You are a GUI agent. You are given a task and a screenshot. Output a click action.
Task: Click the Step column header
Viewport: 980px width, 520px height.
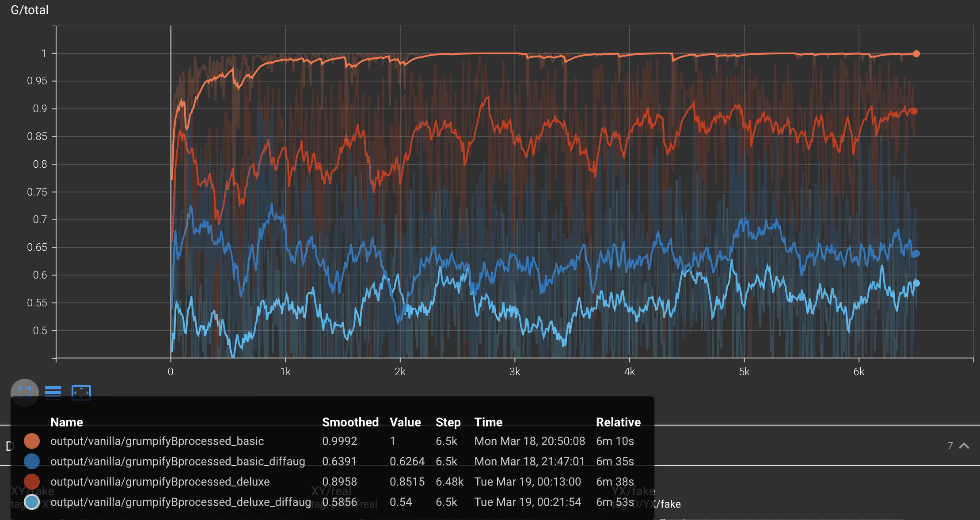pyautogui.click(x=448, y=422)
